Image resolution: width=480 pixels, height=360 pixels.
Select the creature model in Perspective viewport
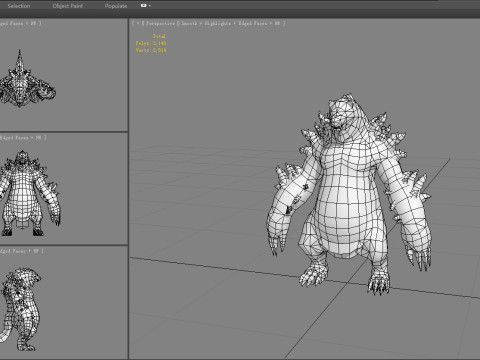pyautogui.click(x=349, y=193)
